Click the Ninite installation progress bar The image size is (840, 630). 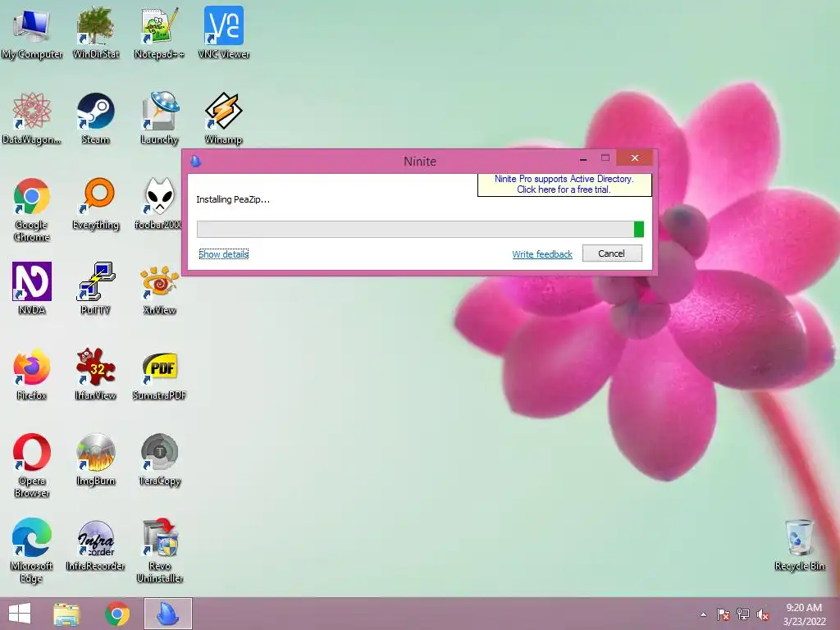420,230
